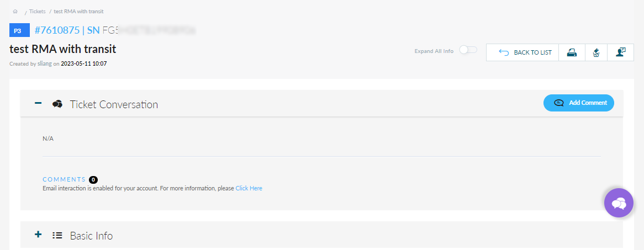The width and height of the screenshot is (644, 250).
Task: Click the recycle bin icon button
Action: pyautogui.click(x=597, y=52)
